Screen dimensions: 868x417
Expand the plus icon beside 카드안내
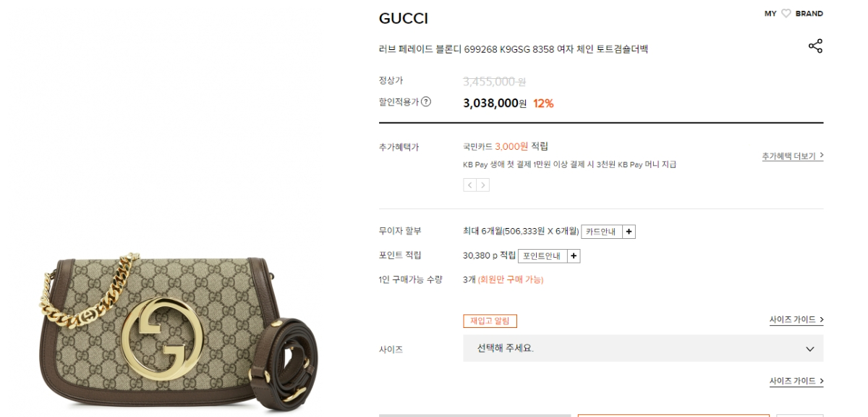pyautogui.click(x=629, y=232)
